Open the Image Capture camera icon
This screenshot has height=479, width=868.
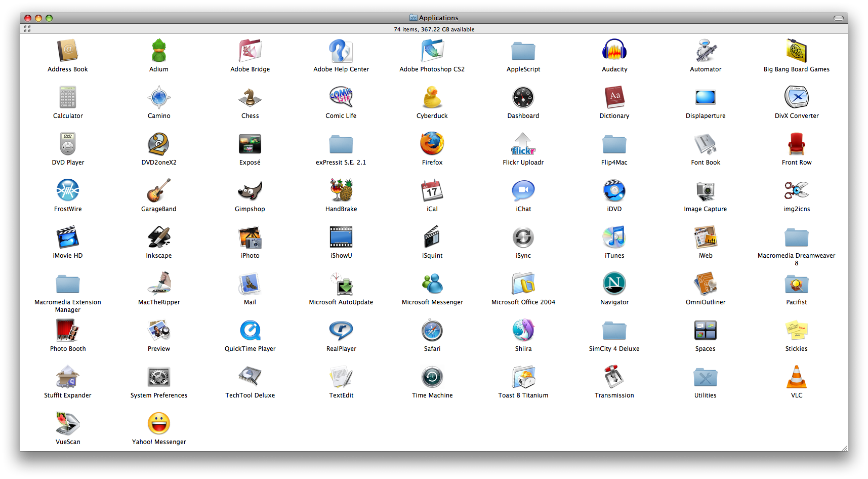pyautogui.click(x=706, y=190)
